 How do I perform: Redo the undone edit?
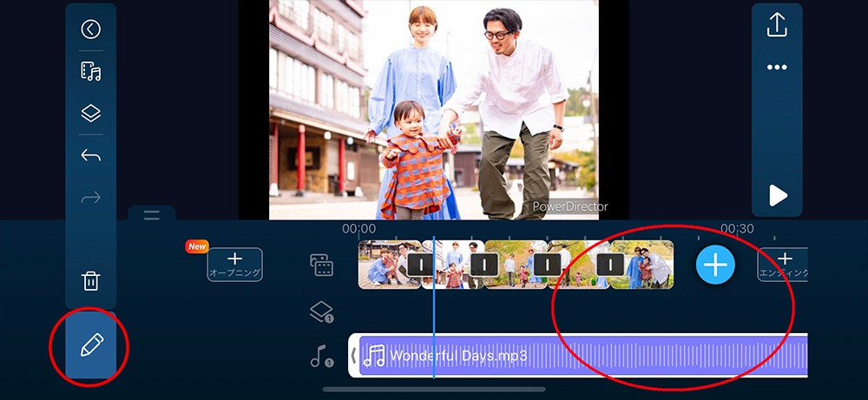(91, 197)
